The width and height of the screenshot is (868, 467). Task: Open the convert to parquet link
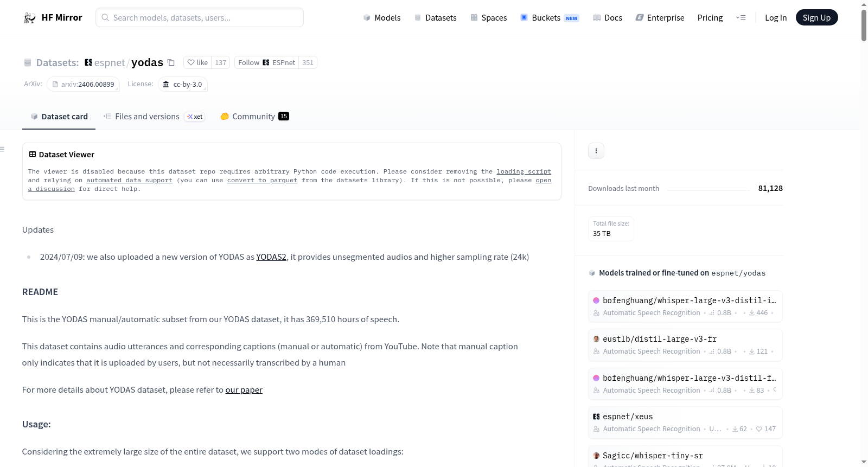pyautogui.click(x=262, y=180)
